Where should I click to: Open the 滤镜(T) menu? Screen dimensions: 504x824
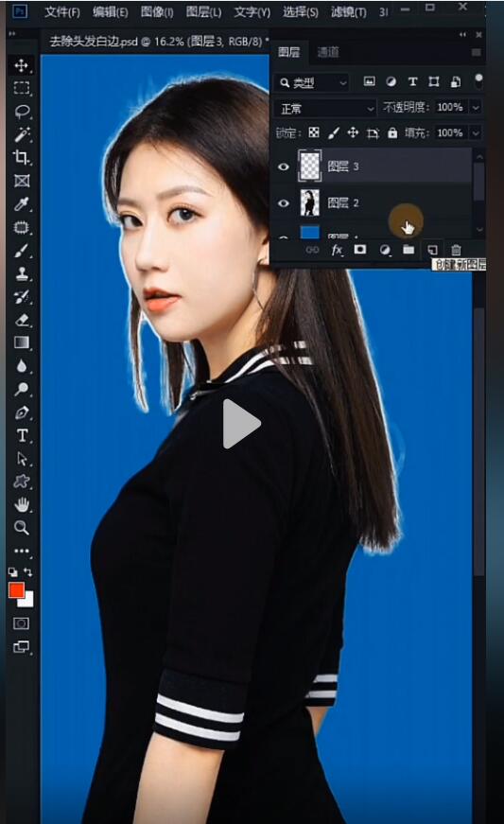tap(349, 11)
